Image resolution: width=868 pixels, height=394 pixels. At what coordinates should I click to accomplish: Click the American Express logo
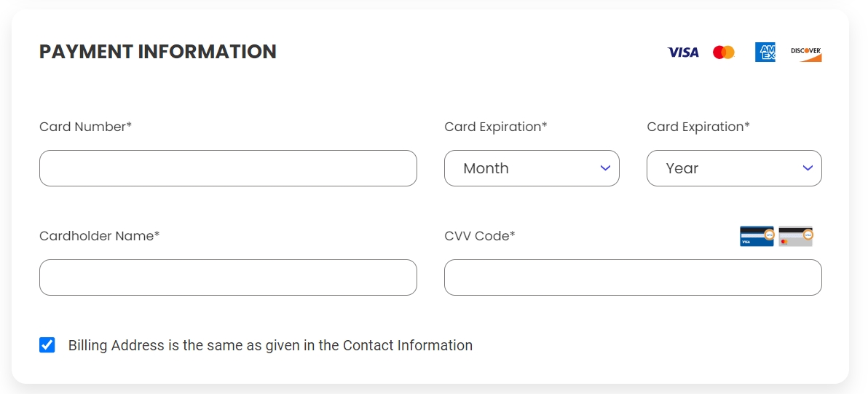[x=765, y=52]
